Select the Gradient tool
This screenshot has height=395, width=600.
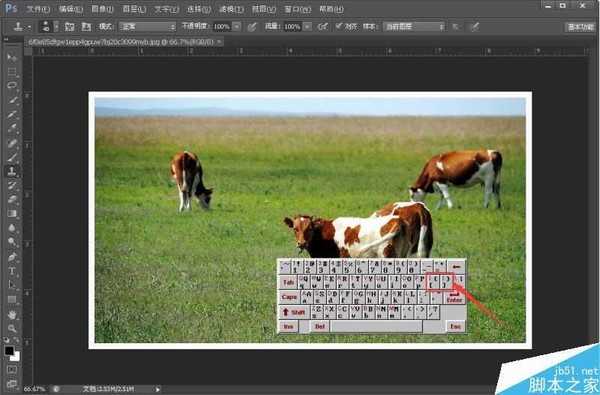(12, 214)
